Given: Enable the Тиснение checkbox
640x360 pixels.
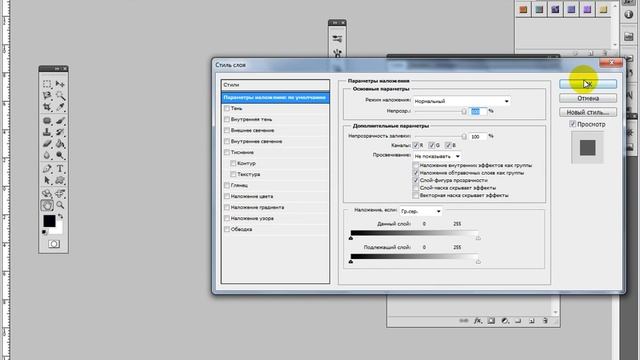Looking at the screenshot, I should click(227, 152).
